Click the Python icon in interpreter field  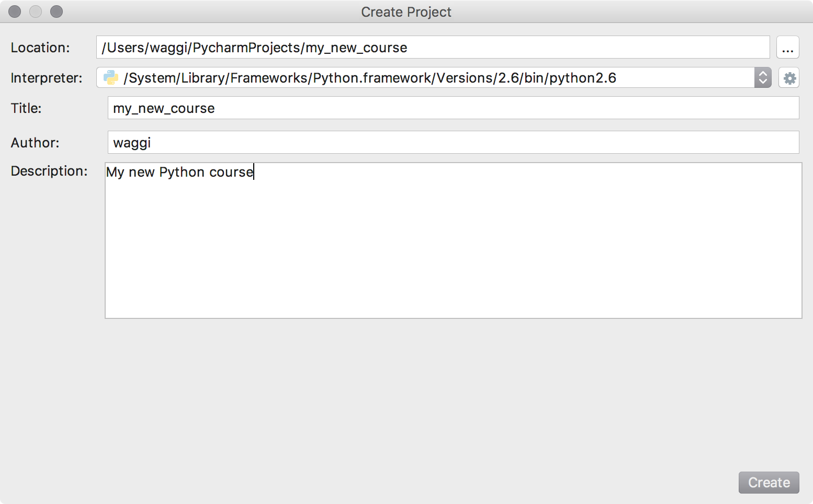(x=111, y=77)
